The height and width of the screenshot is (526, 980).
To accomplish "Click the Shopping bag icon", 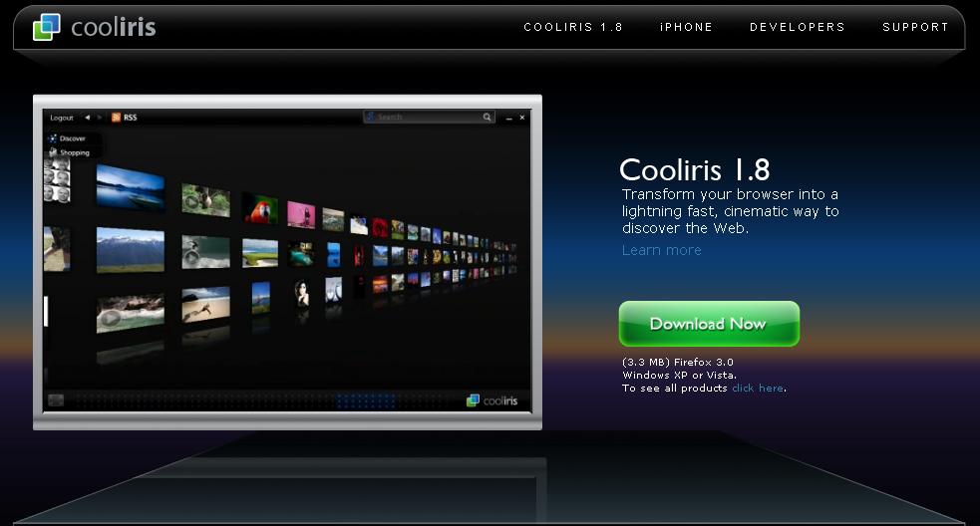I will click(53, 151).
